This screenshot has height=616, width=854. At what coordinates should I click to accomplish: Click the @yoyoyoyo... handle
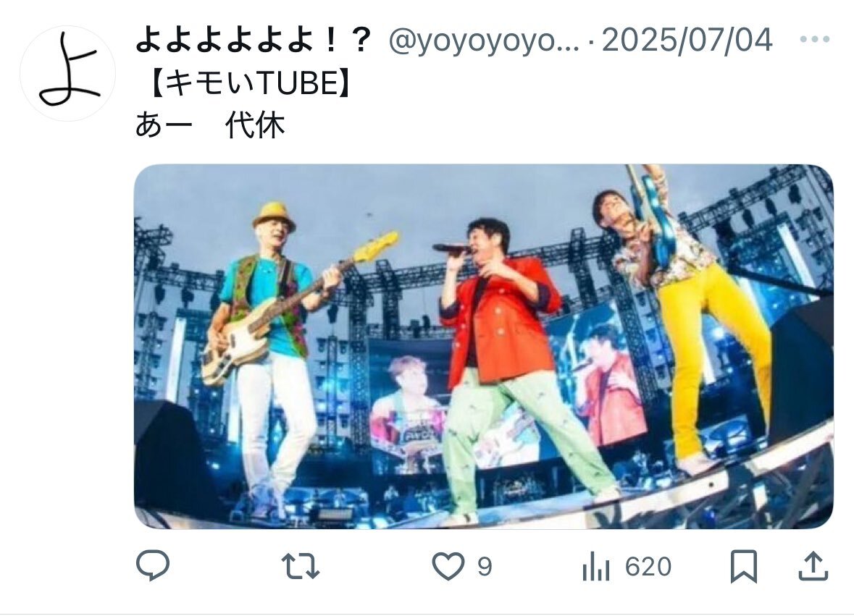pos(484,41)
